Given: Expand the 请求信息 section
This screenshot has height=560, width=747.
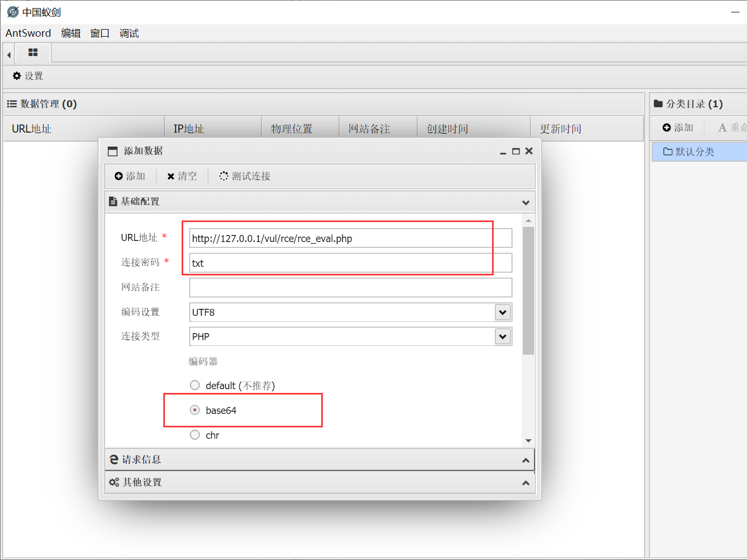Looking at the screenshot, I should click(x=319, y=460).
